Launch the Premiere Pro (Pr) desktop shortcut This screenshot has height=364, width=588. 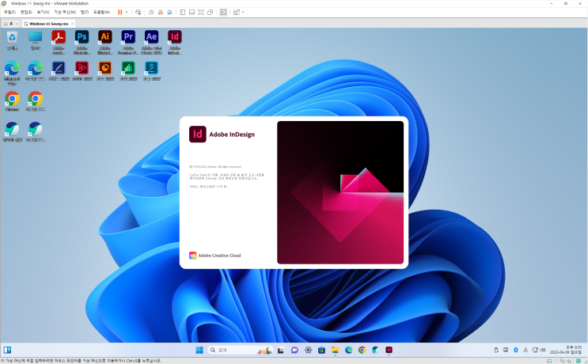coord(128,42)
